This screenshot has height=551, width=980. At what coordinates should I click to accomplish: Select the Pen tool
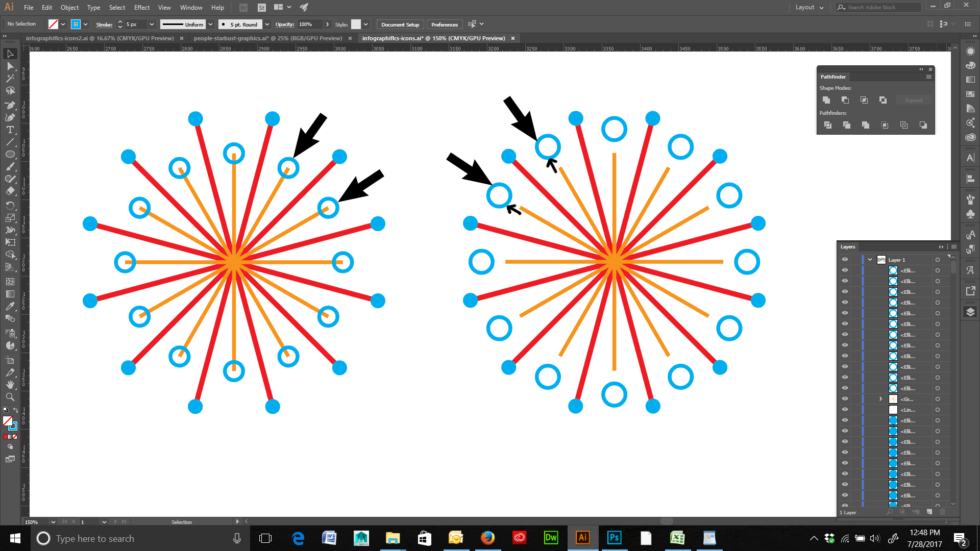tap(10, 105)
